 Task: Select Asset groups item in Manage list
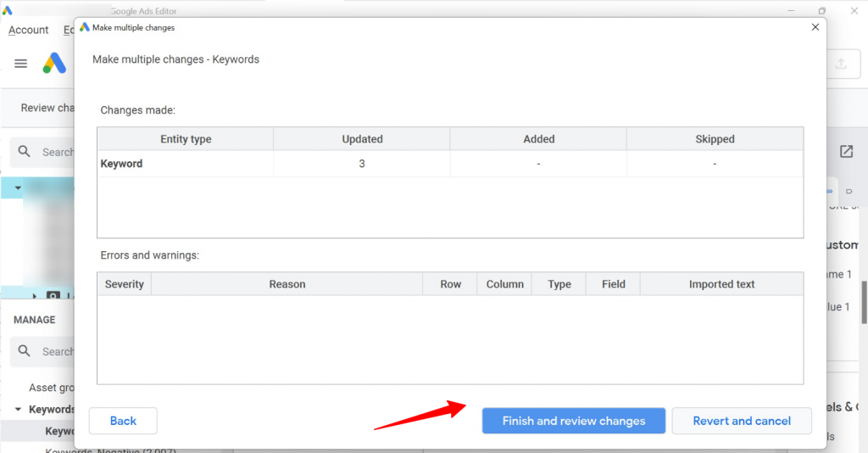pyautogui.click(x=52, y=388)
